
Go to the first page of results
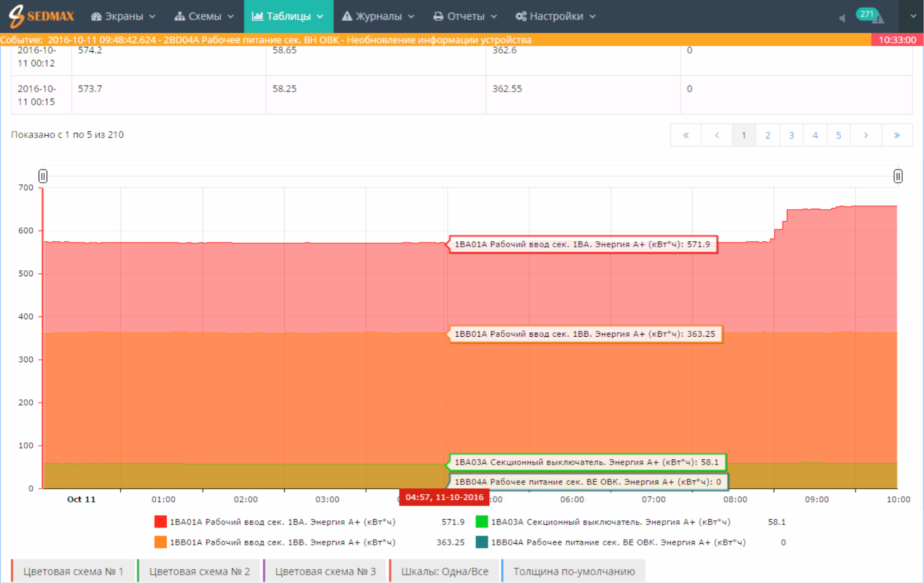tap(686, 135)
